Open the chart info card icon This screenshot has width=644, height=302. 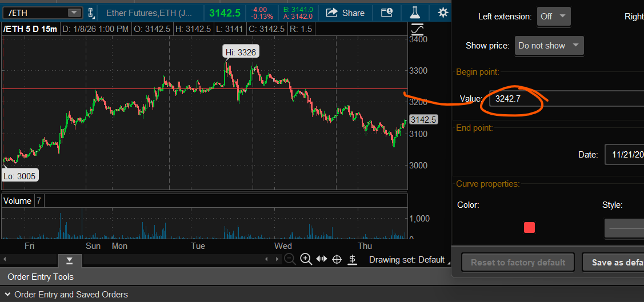click(386, 13)
